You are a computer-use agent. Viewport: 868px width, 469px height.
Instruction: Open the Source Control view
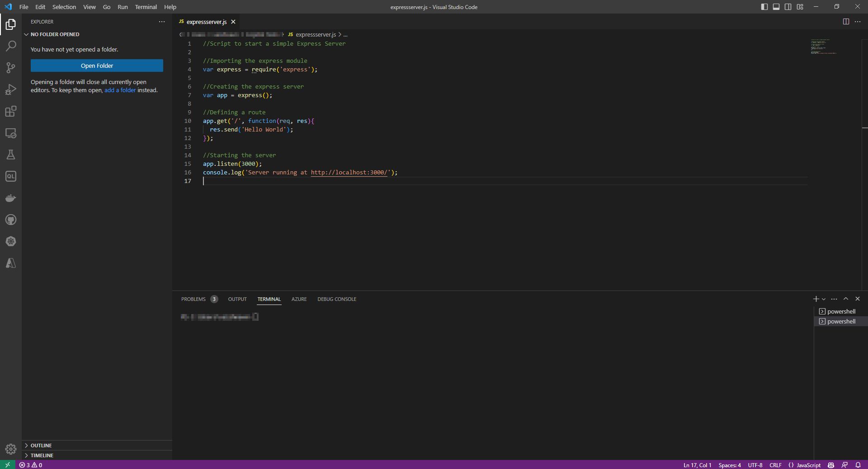tap(11, 68)
